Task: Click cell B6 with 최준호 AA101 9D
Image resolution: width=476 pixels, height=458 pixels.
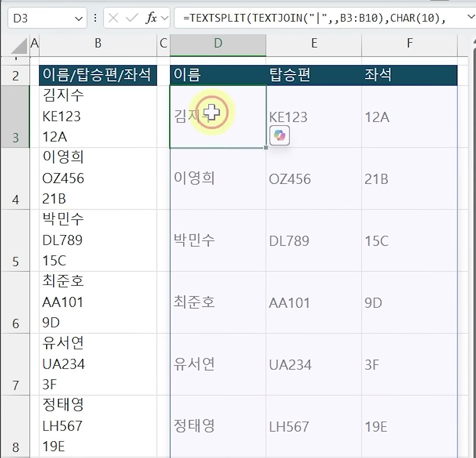Action: 98,303
